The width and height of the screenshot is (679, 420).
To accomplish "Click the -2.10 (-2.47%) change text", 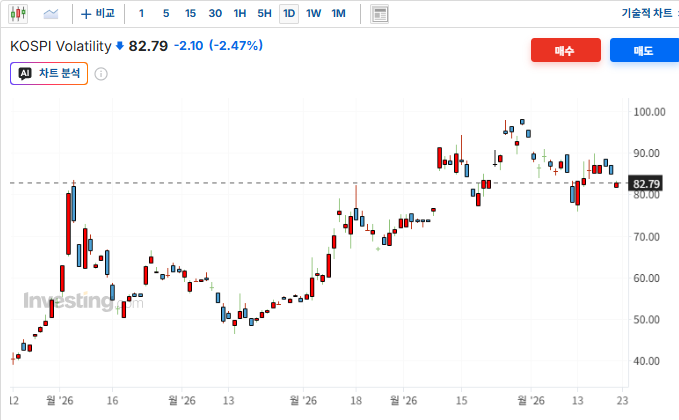I will pyautogui.click(x=218, y=45).
